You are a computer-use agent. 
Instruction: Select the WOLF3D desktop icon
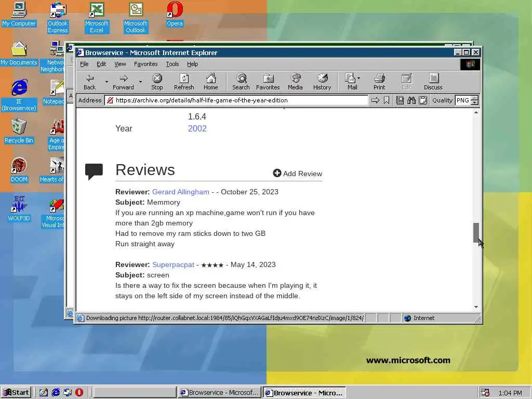point(19,209)
